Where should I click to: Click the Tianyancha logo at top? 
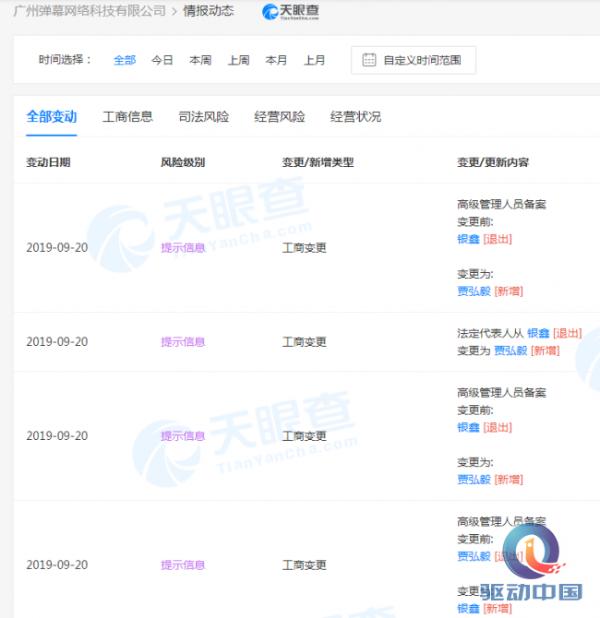click(290, 12)
